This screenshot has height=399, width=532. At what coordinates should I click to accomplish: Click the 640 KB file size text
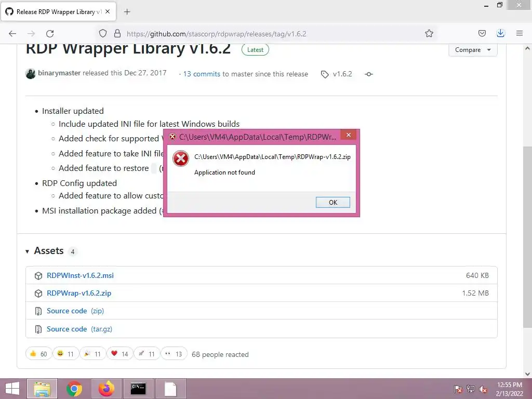[477, 275]
